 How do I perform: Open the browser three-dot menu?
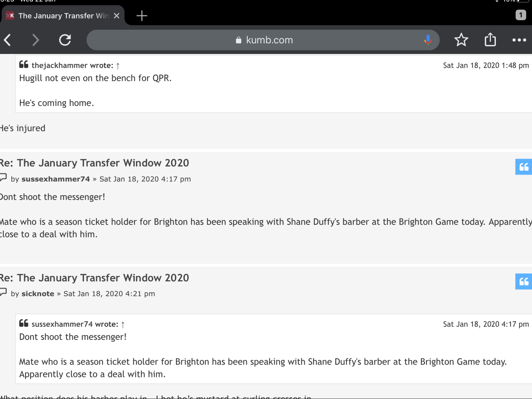pyautogui.click(x=519, y=40)
